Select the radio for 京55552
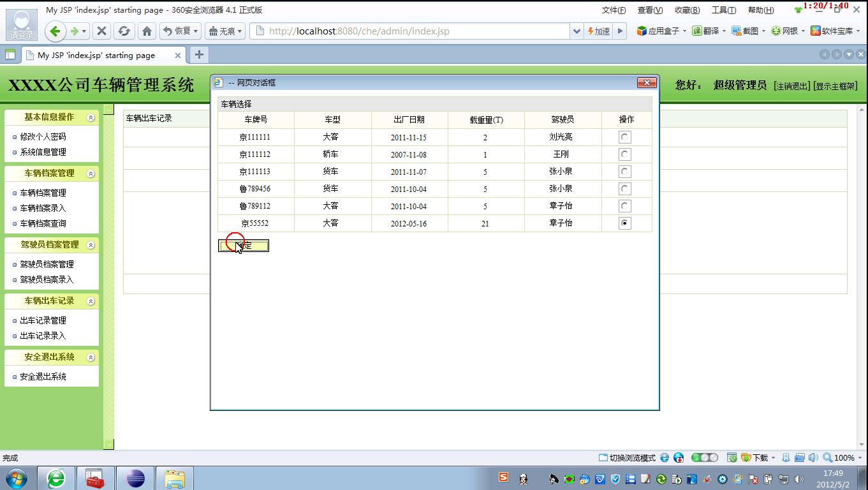Screen dimensions: 868x490 coord(624,223)
